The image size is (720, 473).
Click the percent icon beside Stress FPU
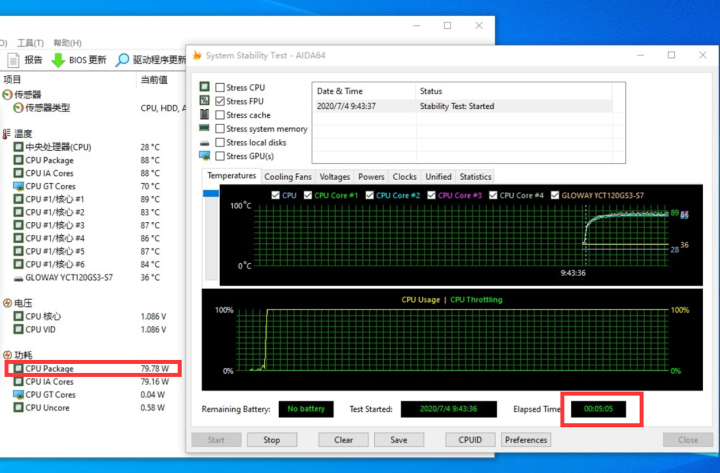[x=204, y=101]
